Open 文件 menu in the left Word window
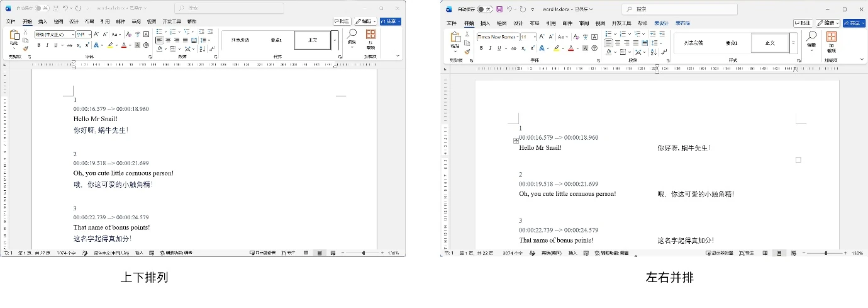Image resolution: width=868 pixels, height=308 pixels. (11, 21)
